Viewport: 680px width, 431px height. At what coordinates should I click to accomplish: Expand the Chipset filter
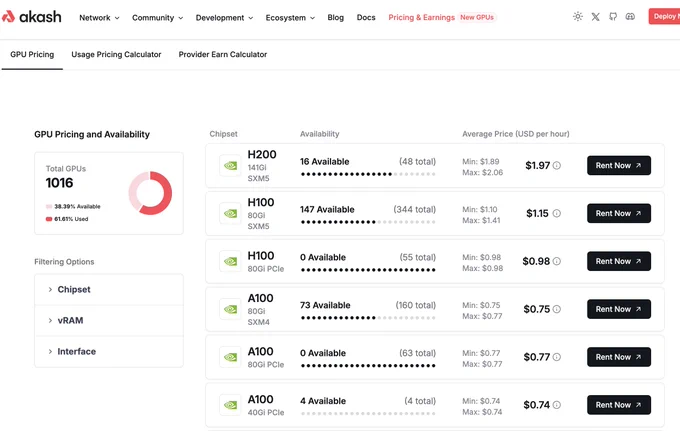(109, 289)
